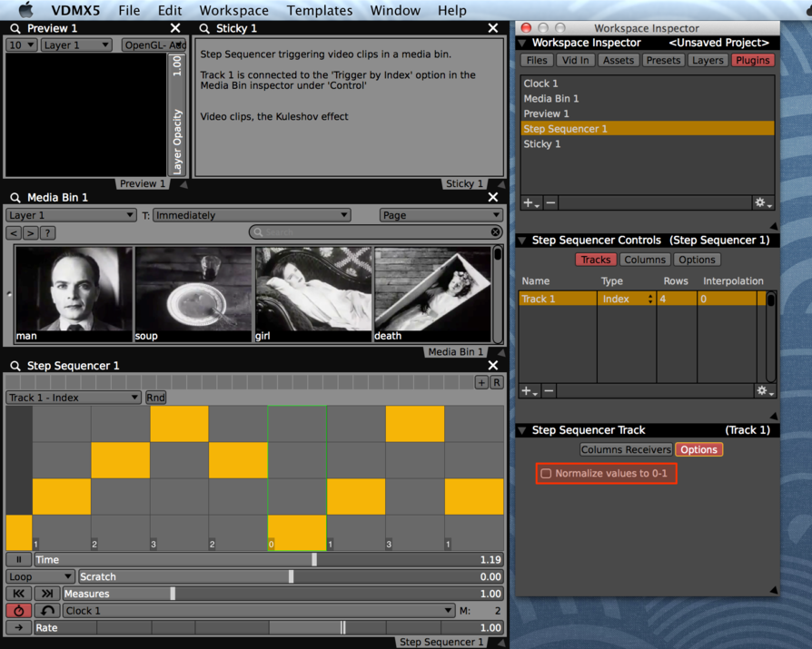Close the Step Sequencer 1 panel
Screen dimensions: 812x649
493,366
